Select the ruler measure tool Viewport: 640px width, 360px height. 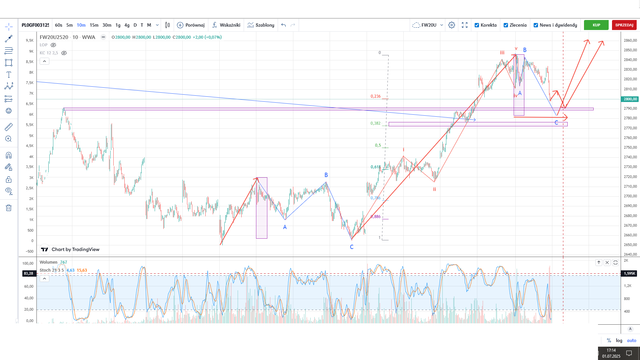tap(9, 127)
